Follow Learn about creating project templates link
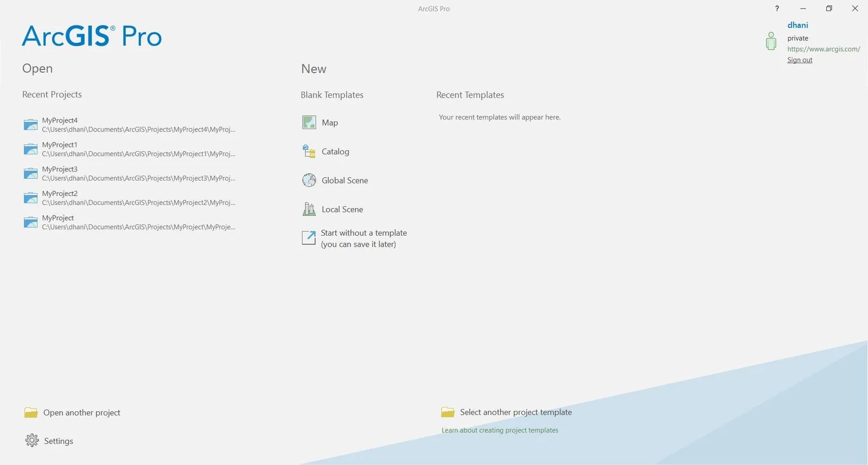The width and height of the screenshot is (868, 465). [x=500, y=430]
